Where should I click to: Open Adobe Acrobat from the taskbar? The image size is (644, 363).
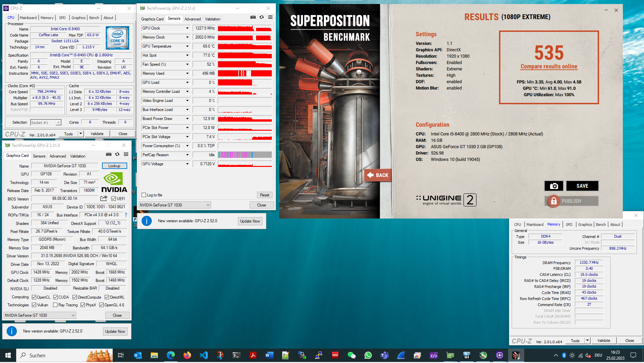[253, 355]
